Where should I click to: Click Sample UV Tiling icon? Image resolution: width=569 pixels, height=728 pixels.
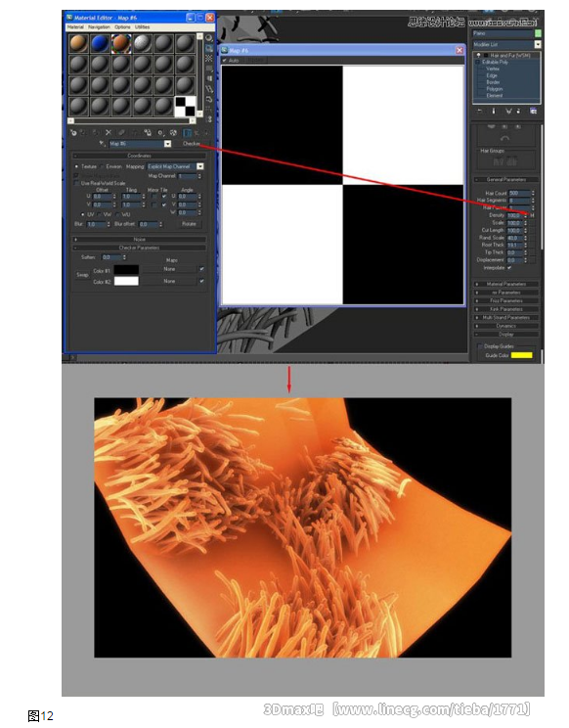pos(209,68)
